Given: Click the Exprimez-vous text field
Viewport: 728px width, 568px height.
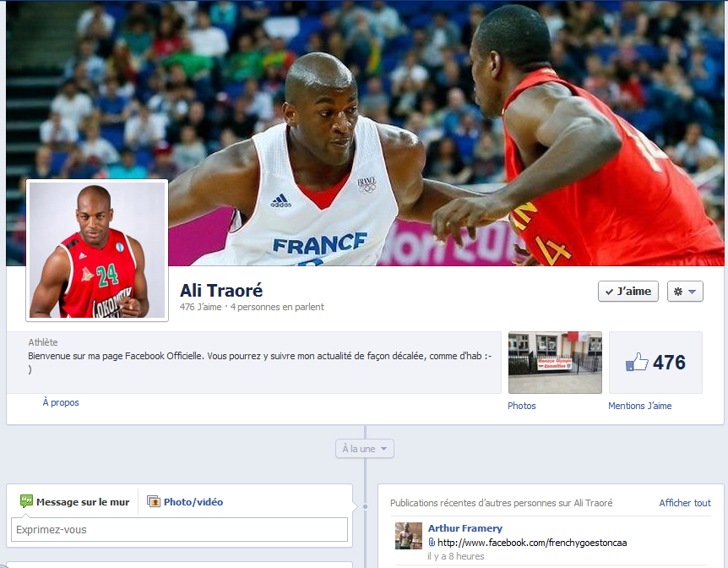Looking at the screenshot, I should pos(179,530).
